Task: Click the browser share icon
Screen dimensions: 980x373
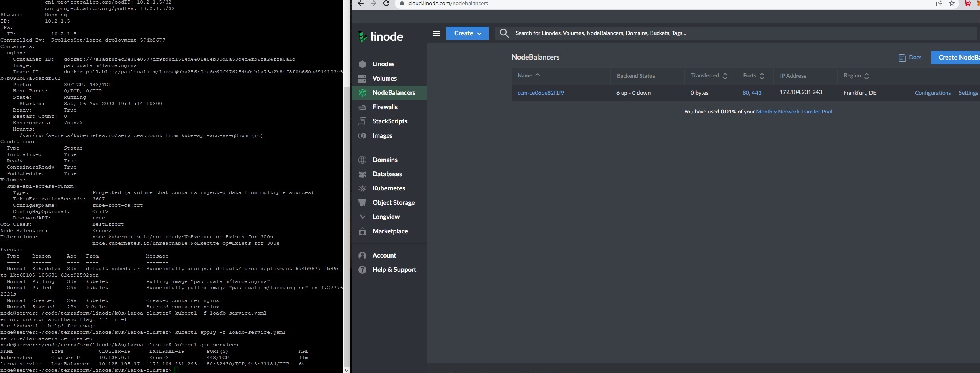Action: (939, 4)
